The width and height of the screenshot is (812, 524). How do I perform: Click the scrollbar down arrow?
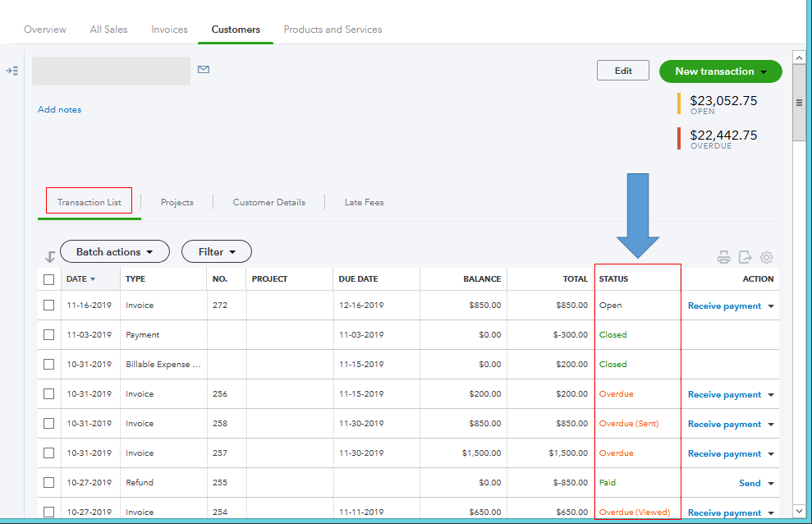799,511
